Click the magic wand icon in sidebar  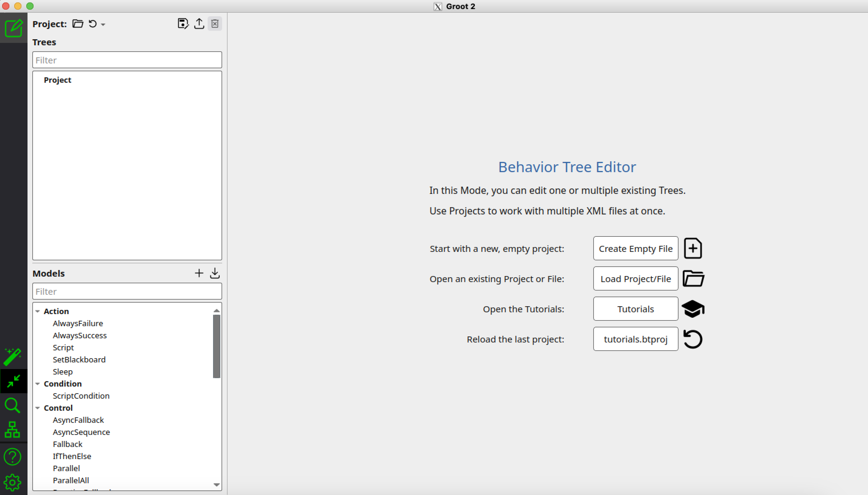point(13,357)
